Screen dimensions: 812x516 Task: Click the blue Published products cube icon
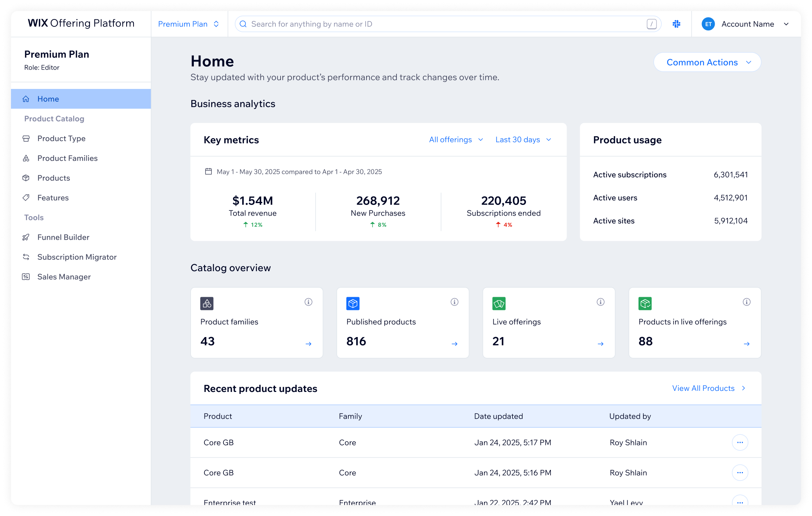pyautogui.click(x=353, y=303)
